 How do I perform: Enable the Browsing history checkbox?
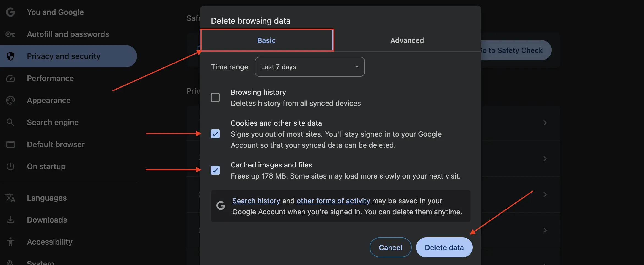coord(216,97)
